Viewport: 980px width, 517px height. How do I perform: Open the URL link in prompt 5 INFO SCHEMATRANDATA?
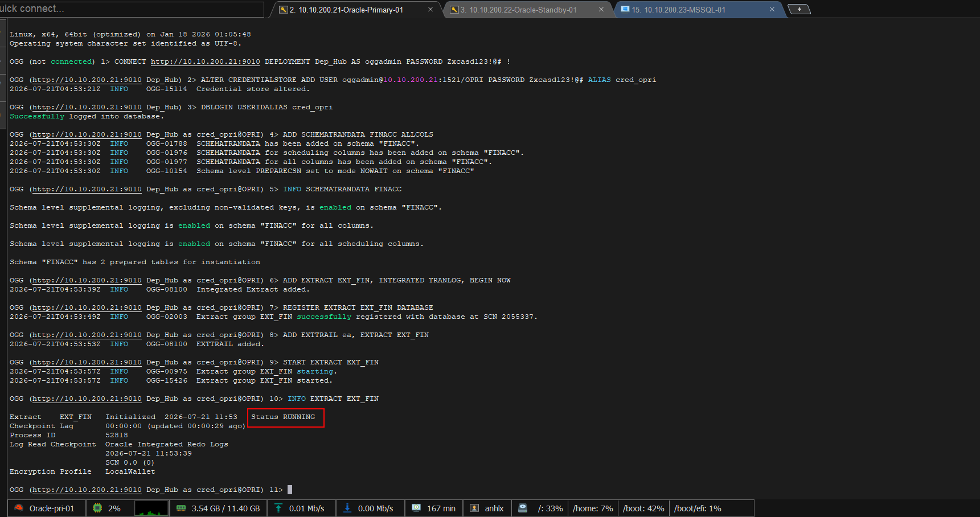coord(87,189)
